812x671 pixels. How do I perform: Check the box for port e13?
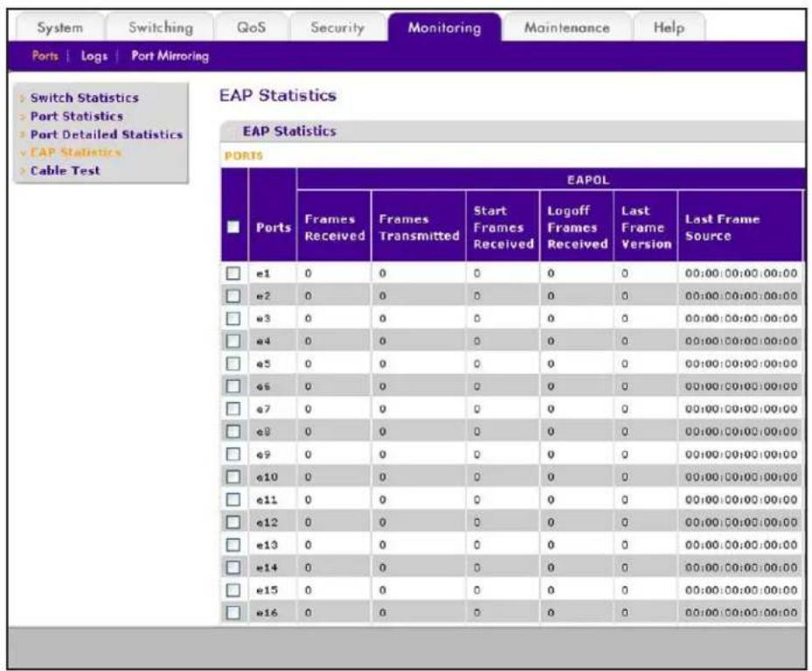coord(233,544)
